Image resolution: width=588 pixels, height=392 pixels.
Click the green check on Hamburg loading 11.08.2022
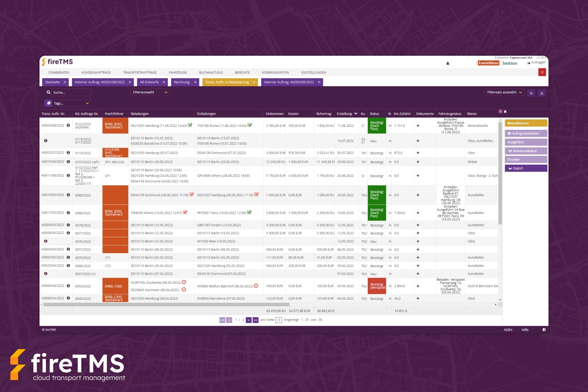[190, 125]
